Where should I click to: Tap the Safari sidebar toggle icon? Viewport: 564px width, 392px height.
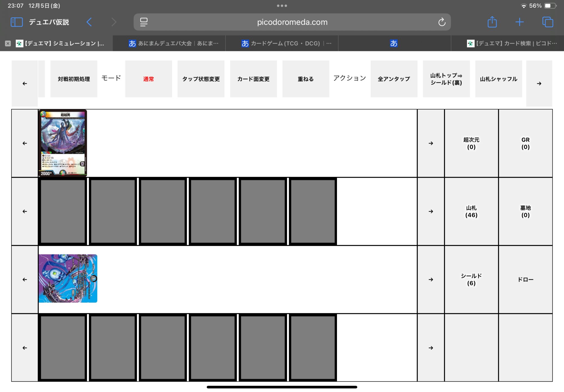click(x=16, y=22)
